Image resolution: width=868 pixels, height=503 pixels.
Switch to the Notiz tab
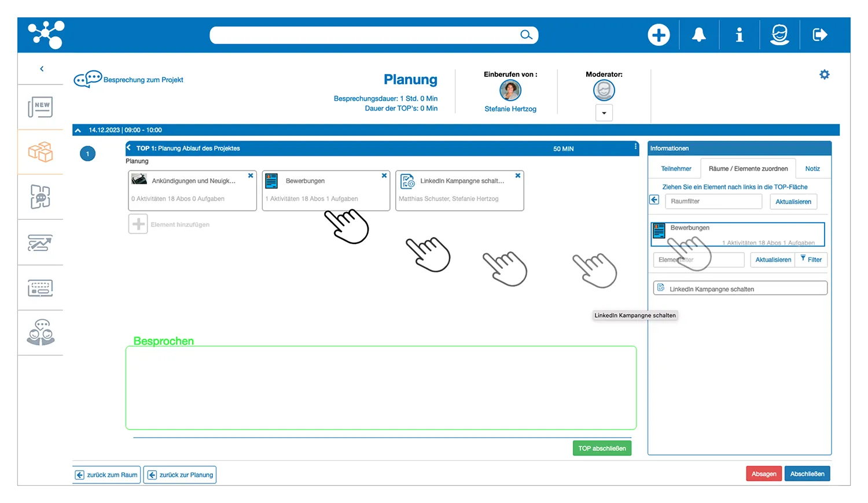(x=812, y=169)
